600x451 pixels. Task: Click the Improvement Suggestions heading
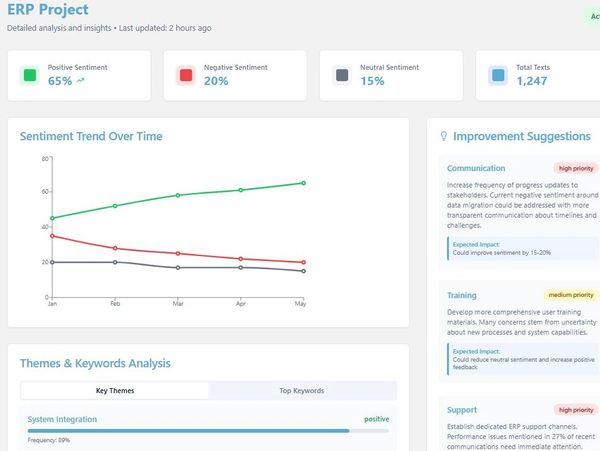tap(522, 136)
